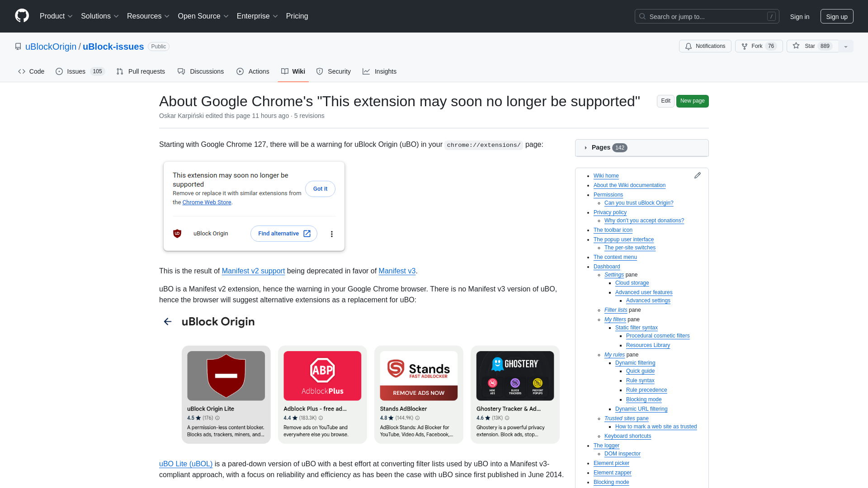Click the Pricing link
The width and height of the screenshot is (868, 488).
click(x=297, y=16)
